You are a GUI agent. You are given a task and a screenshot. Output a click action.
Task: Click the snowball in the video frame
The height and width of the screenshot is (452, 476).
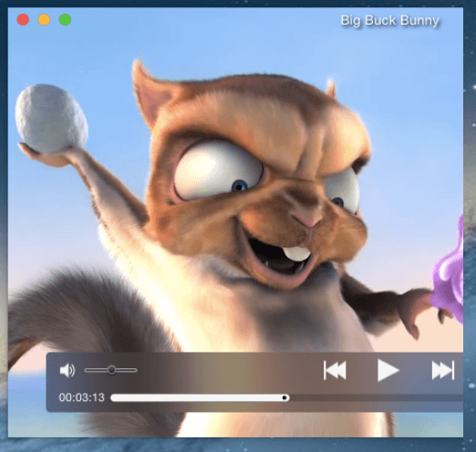point(51,118)
